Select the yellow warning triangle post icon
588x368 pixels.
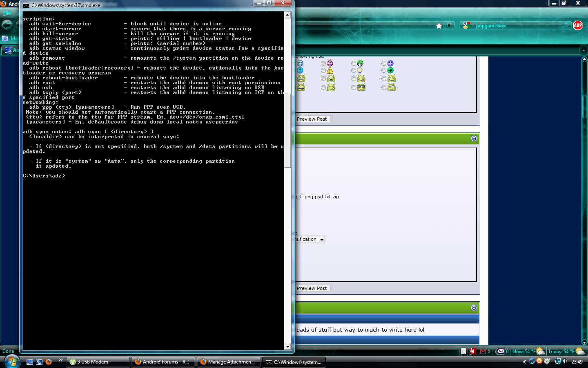tap(330, 70)
